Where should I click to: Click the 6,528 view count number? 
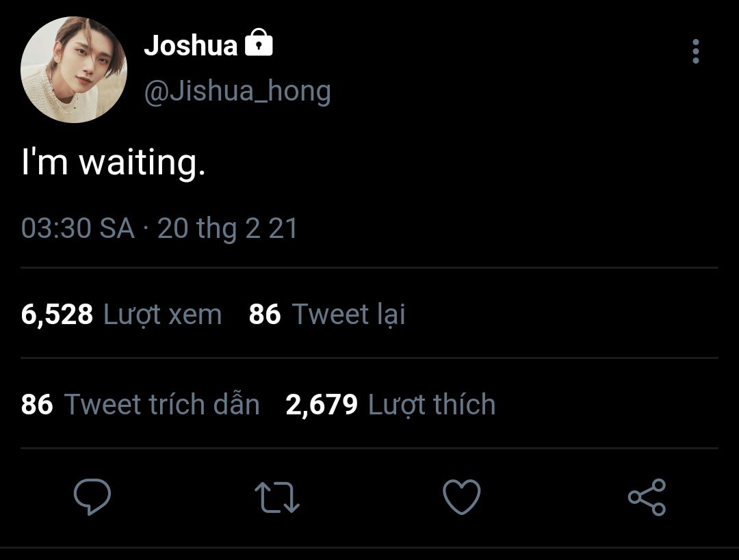coord(57,315)
